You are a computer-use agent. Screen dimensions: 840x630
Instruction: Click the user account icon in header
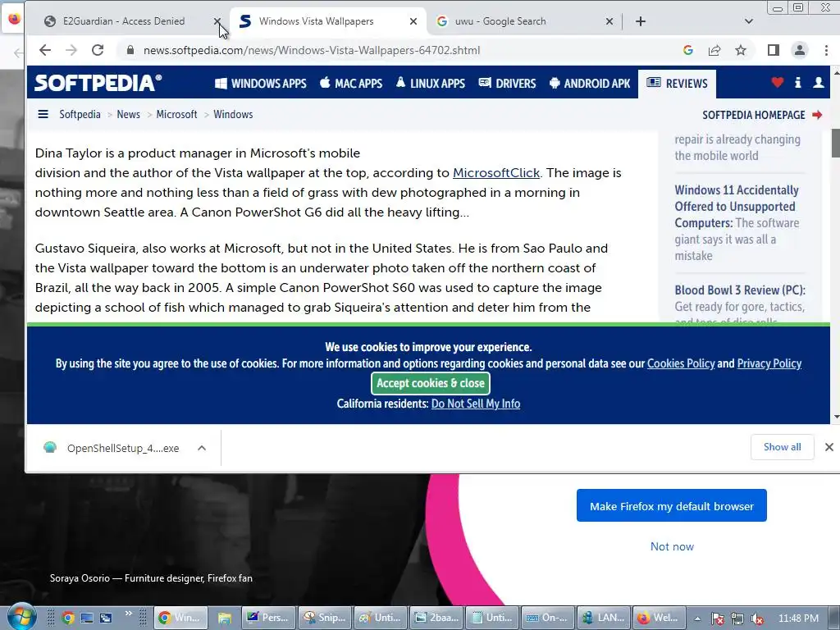point(819,83)
